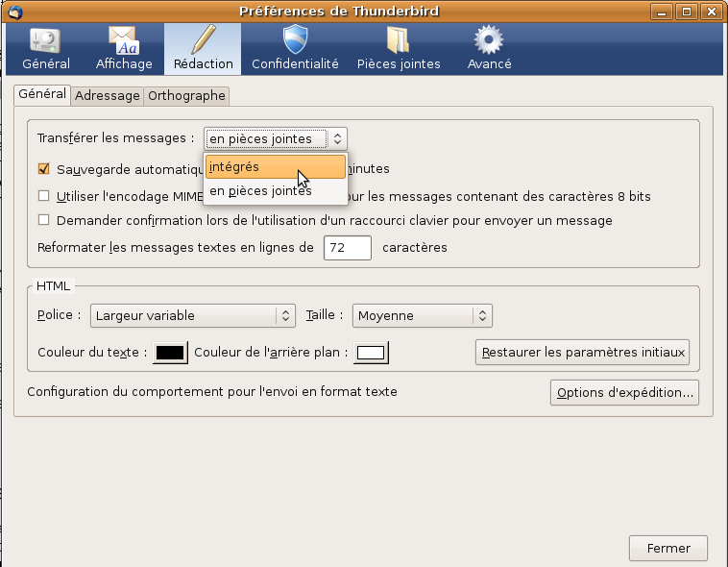
Task: Open the Avancé gear pane
Action: [x=489, y=49]
